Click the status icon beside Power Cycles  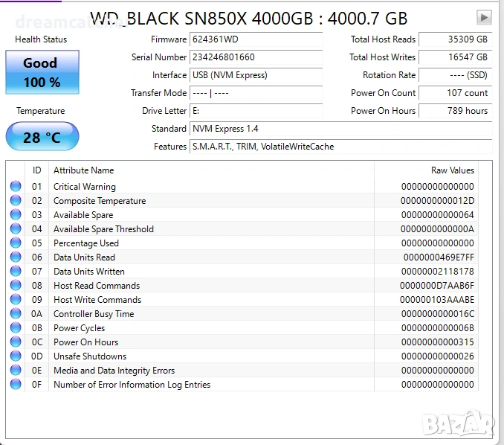[16, 328]
